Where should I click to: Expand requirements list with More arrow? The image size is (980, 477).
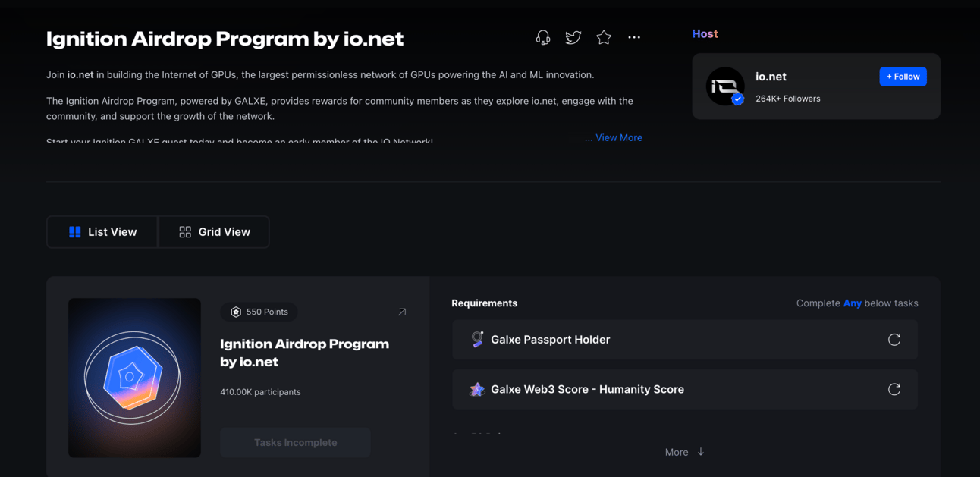[685, 452]
